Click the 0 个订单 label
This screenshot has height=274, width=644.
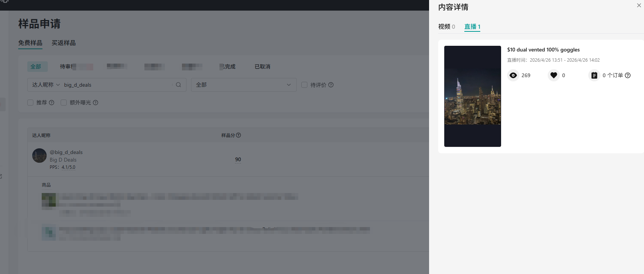[x=613, y=75]
